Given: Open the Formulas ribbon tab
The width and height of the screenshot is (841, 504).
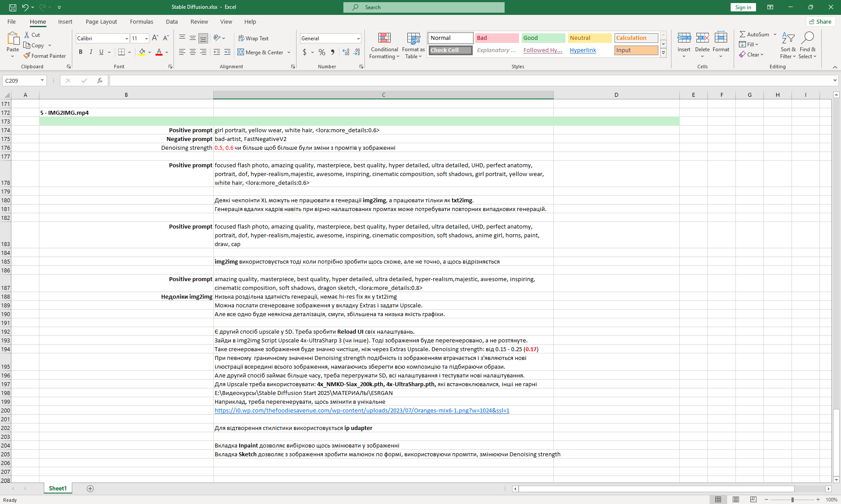Looking at the screenshot, I should pyautogui.click(x=141, y=21).
